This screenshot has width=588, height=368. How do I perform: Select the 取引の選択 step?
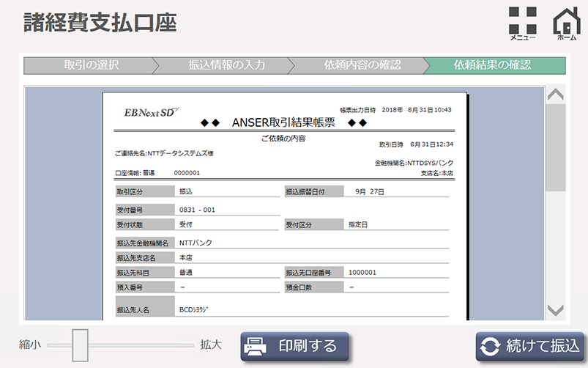91,65
